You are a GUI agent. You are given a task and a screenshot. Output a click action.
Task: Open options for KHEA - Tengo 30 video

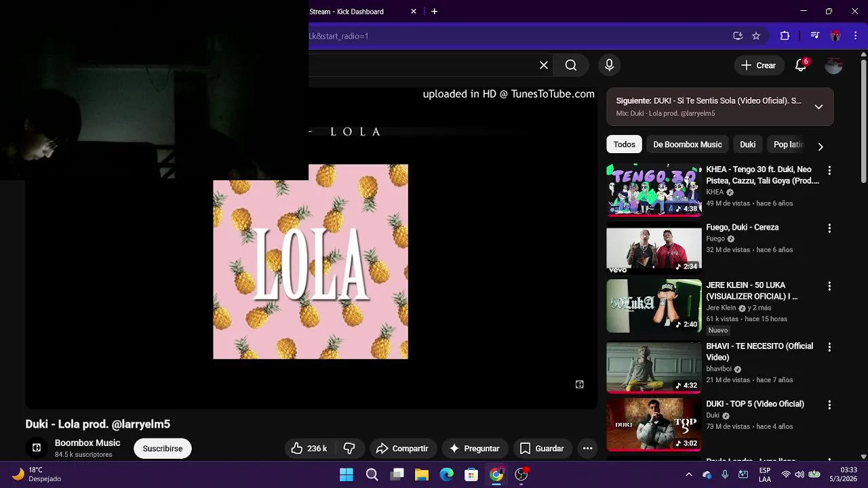click(x=829, y=170)
